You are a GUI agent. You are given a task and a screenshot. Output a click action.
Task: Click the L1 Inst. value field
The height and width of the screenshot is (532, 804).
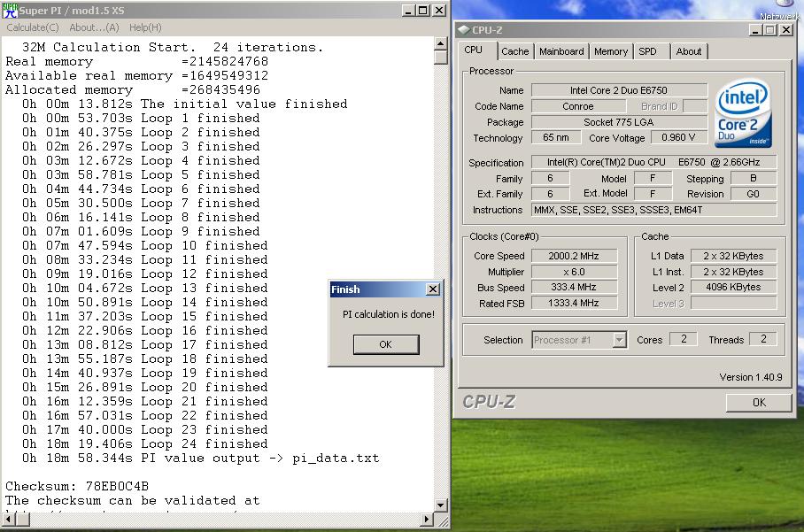pos(733,272)
